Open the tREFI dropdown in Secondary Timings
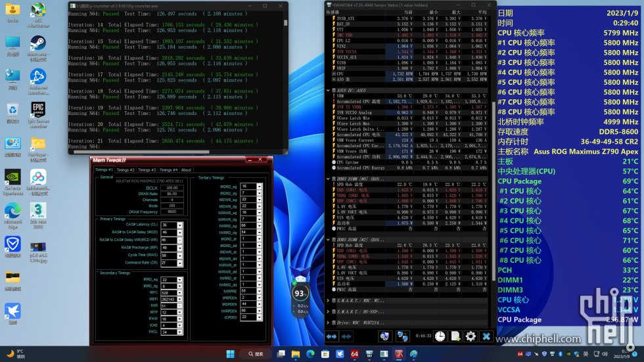Image resolution: width=644 pixels, height=362 pixels. [x=179, y=300]
